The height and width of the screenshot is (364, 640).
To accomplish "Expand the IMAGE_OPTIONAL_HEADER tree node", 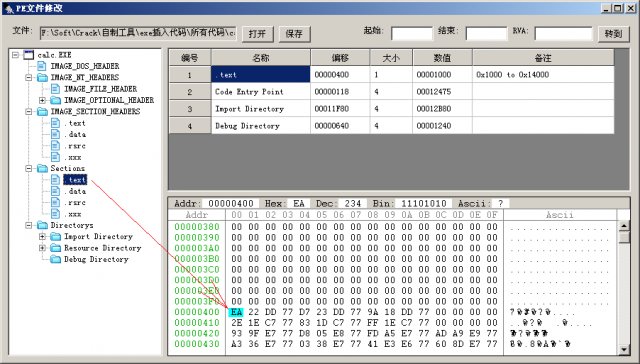I will [42, 100].
